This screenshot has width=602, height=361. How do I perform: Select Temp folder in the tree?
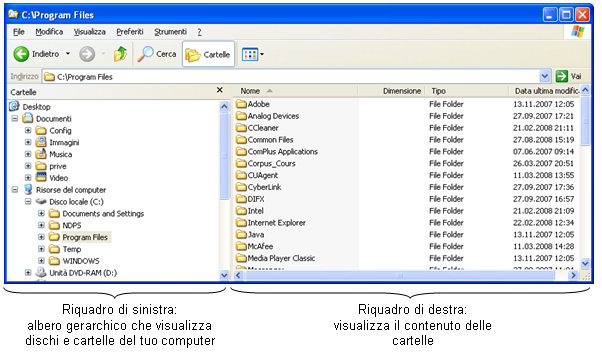[x=72, y=249]
